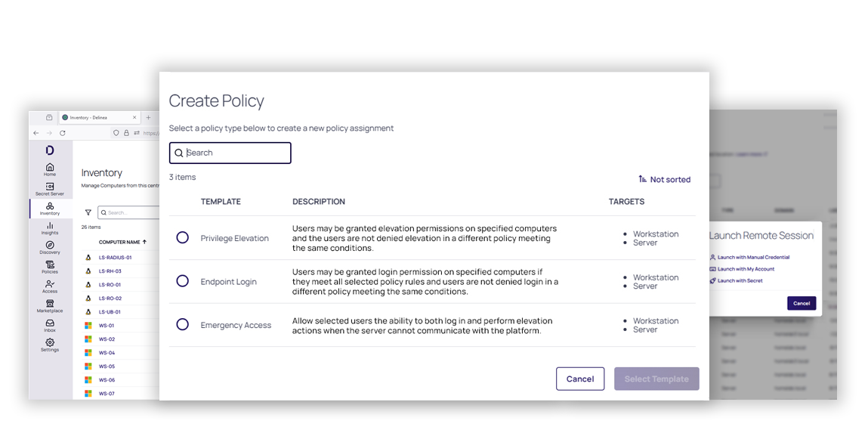Cancel the Create Policy dialog
This screenshot has height=433, width=868.
[580, 379]
